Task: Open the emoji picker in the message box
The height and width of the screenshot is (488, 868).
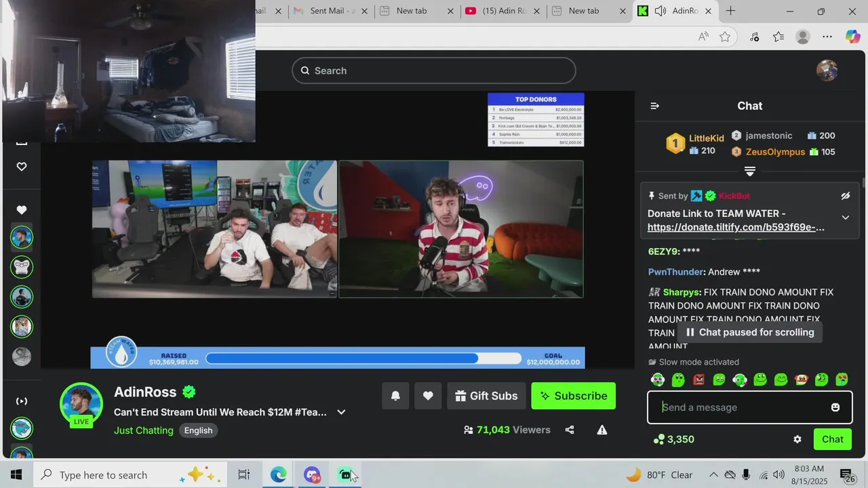Action: click(835, 407)
